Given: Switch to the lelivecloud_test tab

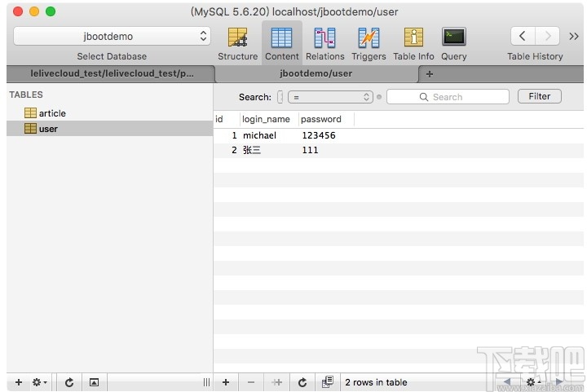Looking at the screenshot, I should 111,73.
